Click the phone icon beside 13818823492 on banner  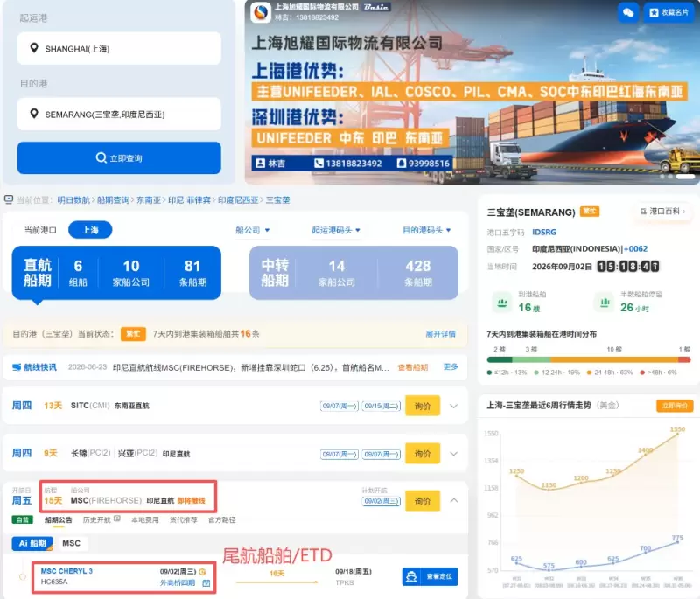318,164
